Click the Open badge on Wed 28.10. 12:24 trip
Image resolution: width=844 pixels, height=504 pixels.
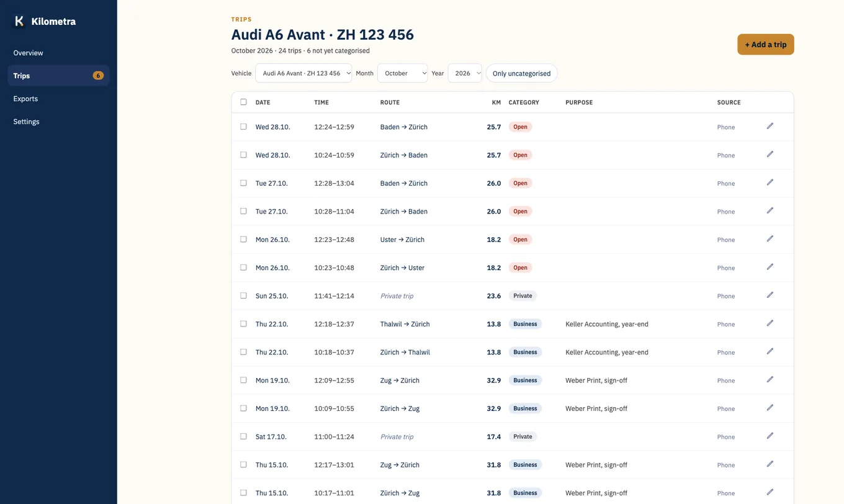520,127
